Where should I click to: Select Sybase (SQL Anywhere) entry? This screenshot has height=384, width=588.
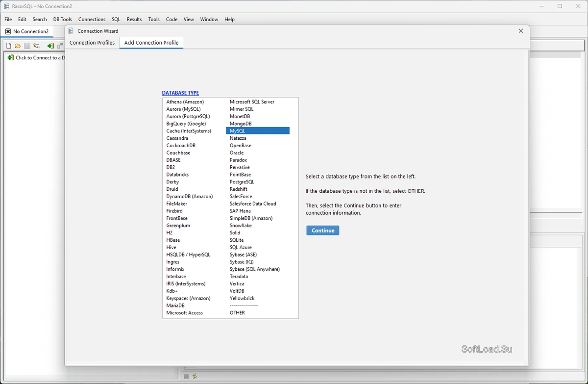[255, 269]
